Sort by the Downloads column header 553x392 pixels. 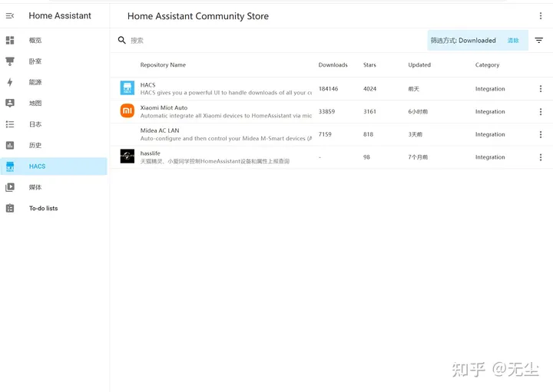click(x=333, y=65)
